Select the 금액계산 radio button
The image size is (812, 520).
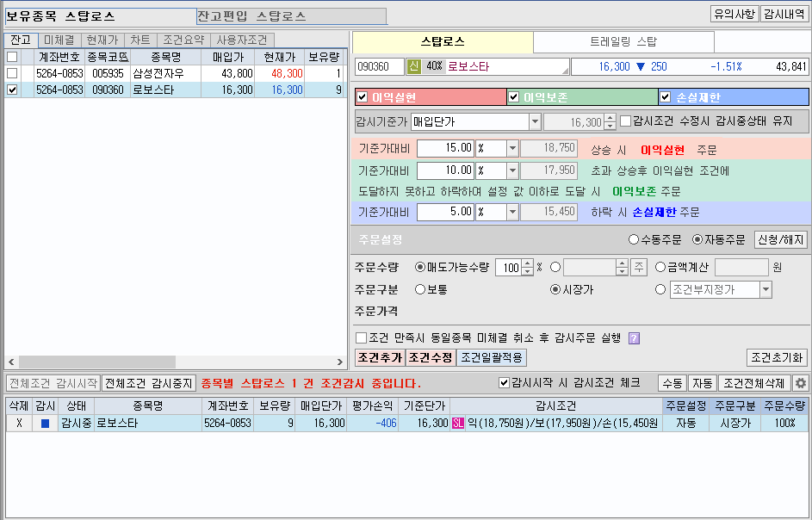click(660, 267)
